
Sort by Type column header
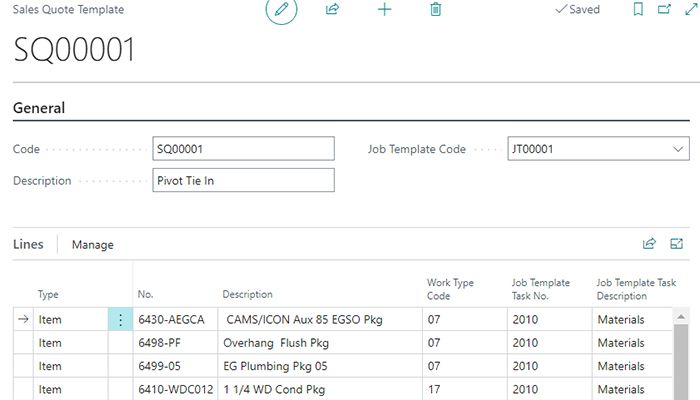click(x=48, y=294)
